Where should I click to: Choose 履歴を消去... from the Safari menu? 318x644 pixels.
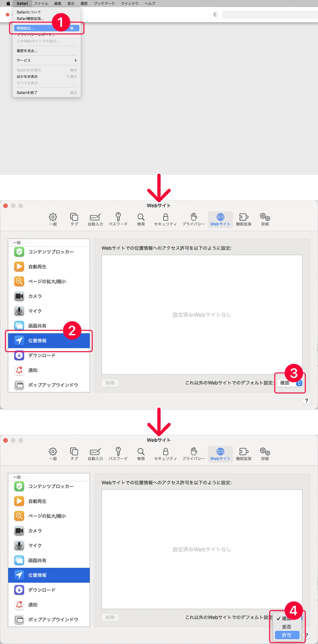click(x=46, y=51)
